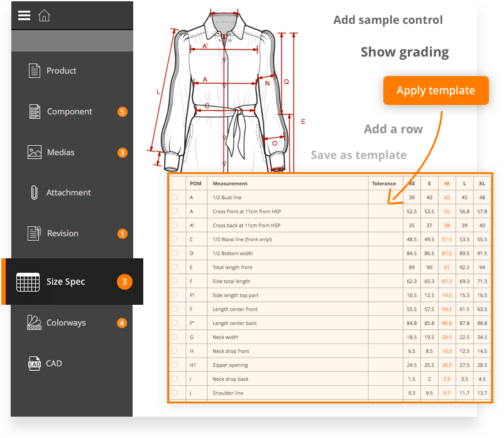This screenshot has height=438, width=504.
Task: Click the Size Spec badge showing 3
Action: [124, 282]
